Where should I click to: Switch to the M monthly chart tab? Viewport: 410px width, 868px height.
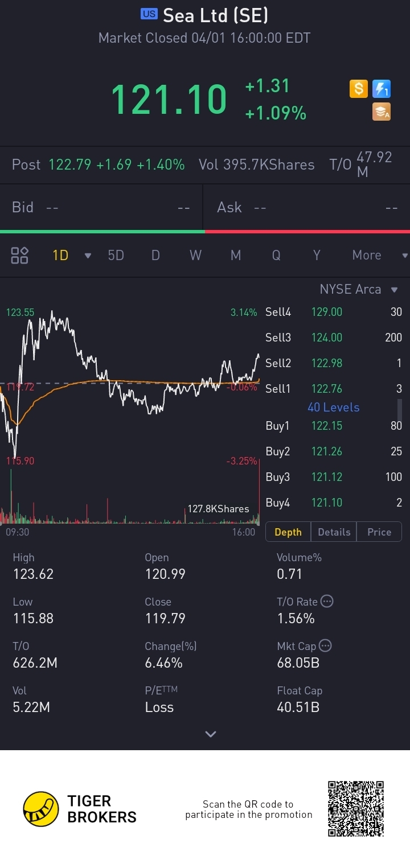click(x=236, y=255)
